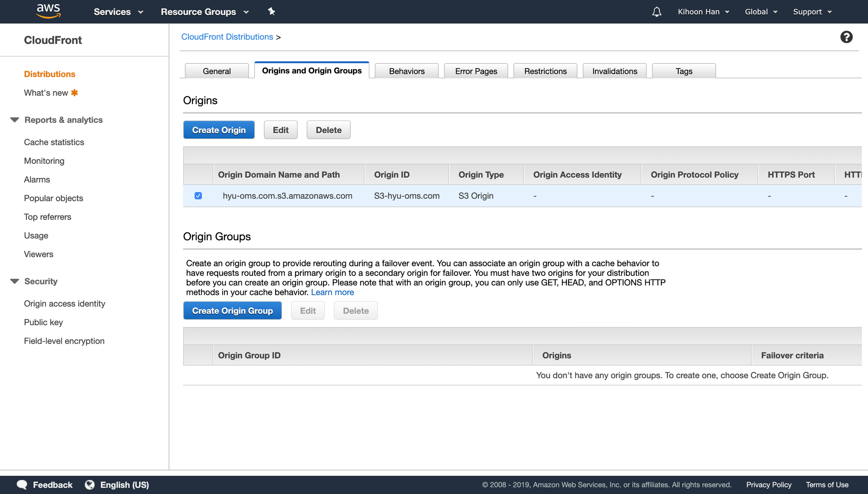Open Cache statistics in the sidebar

tap(54, 142)
